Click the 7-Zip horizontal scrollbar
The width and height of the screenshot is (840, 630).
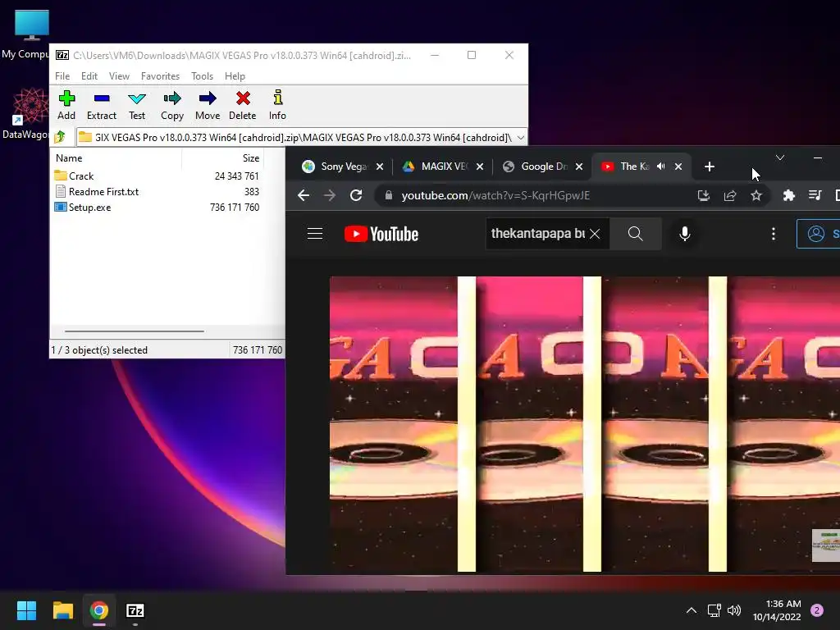(134, 331)
